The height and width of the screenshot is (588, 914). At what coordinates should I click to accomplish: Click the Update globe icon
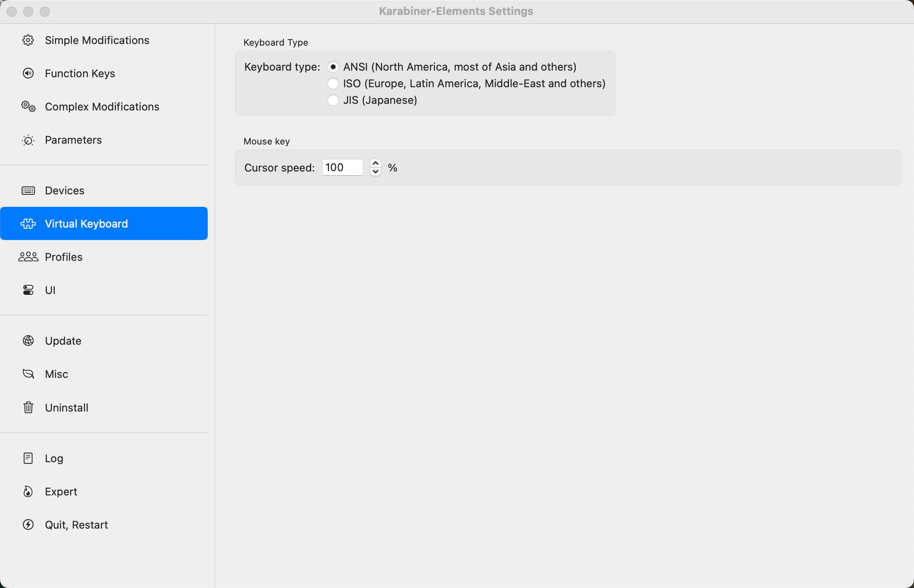(x=28, y=341)
